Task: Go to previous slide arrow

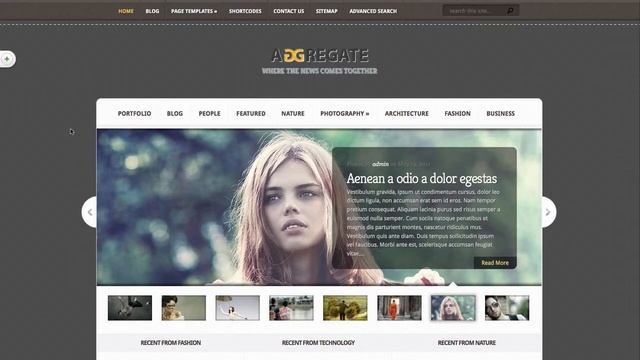Action: point(89,212)
